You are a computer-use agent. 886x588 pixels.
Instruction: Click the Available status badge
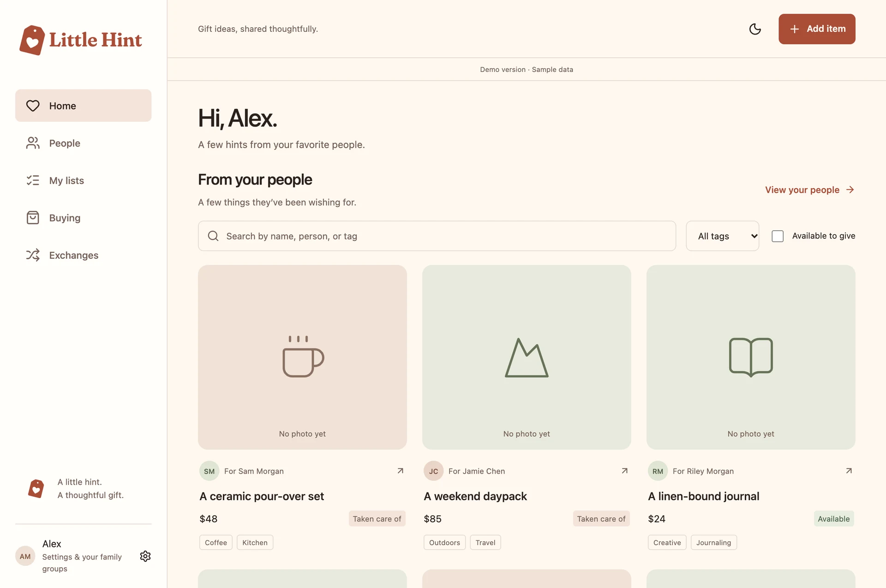(833, 519)
